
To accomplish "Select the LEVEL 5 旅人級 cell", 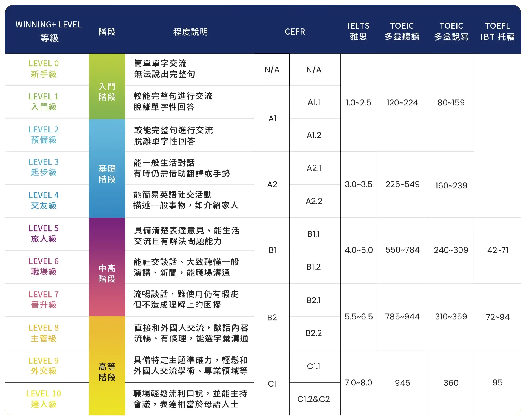I will (43, 234).
